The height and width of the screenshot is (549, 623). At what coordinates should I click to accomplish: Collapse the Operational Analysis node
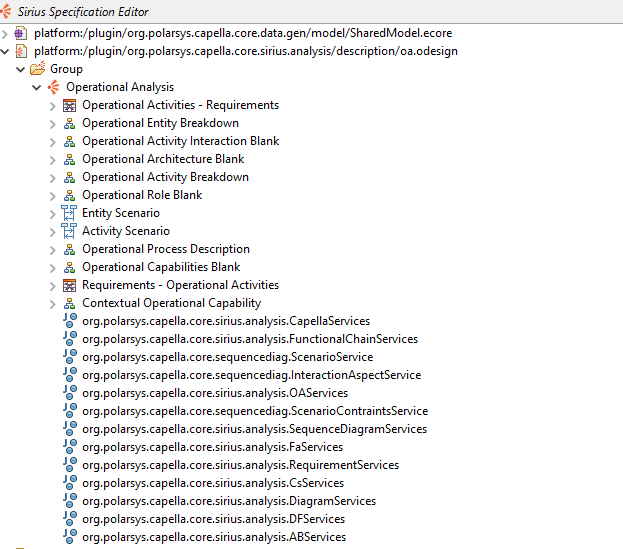(37, 87)
